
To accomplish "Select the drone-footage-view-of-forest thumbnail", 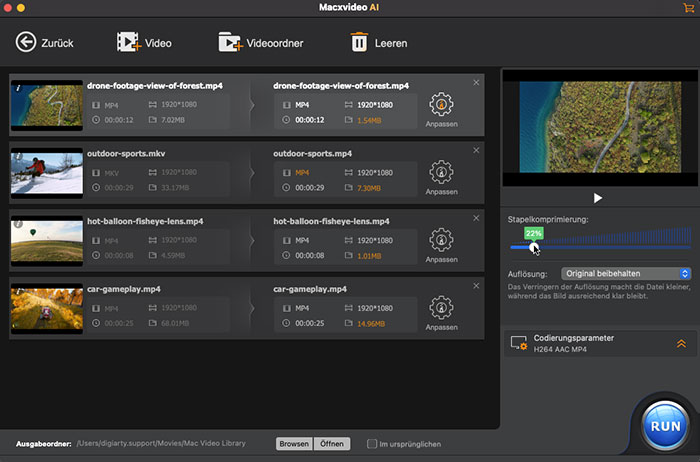I will tap(47, 105).
